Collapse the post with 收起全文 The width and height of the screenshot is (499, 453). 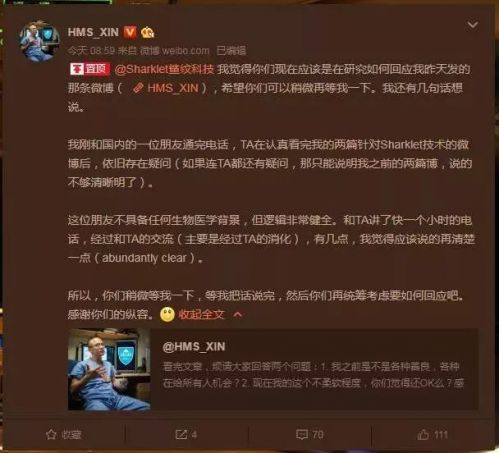coord(201,314)
